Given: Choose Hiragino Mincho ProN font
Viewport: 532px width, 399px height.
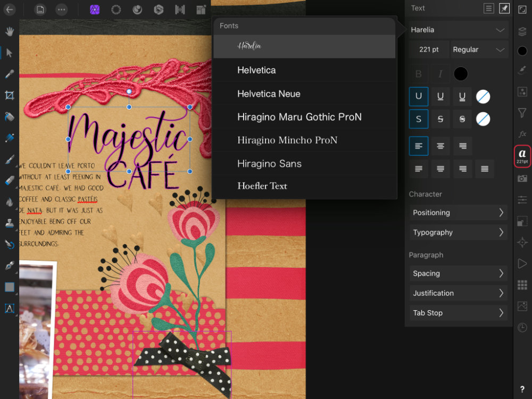Looking at the screenshot, I should click(x=304, y=140).
